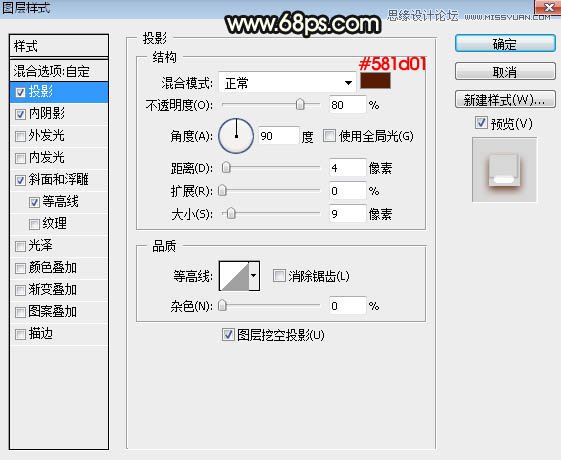
Task: Enable the 光泽 satin checkbox
Action: tap(20, 246)
